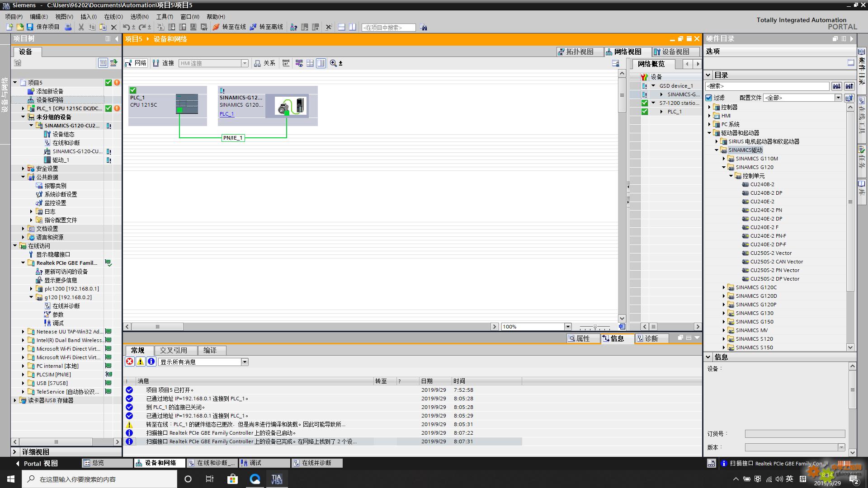Toggle detailed view icon in project tree toolbar
The image size is (868, 488).
coord(103,63)
